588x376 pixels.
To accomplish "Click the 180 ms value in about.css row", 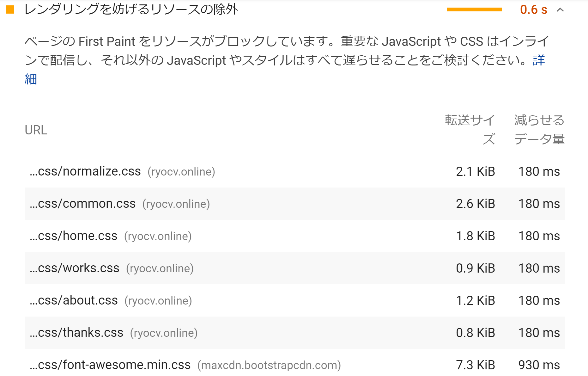I will [539, 300].
